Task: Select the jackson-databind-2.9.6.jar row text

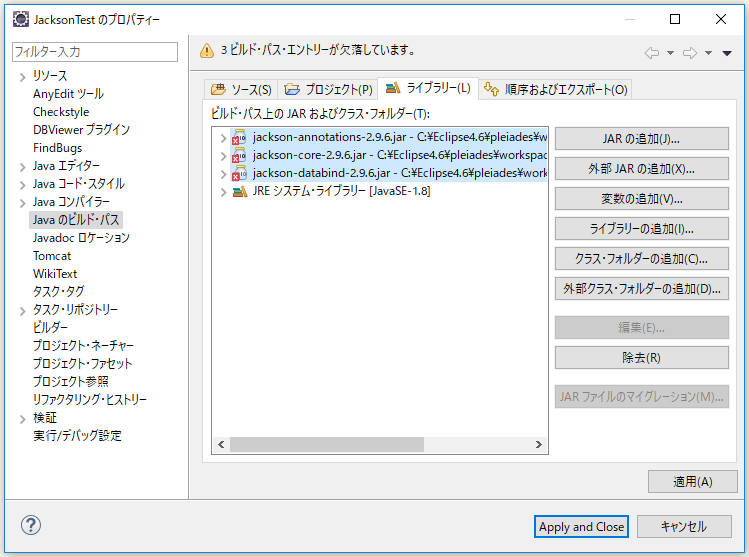Action: coord(400,173)
